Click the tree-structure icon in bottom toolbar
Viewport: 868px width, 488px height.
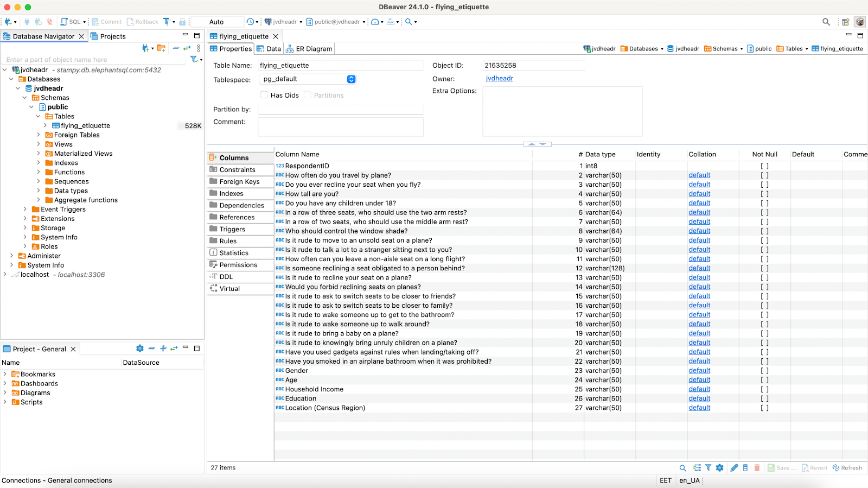point(697,467)
